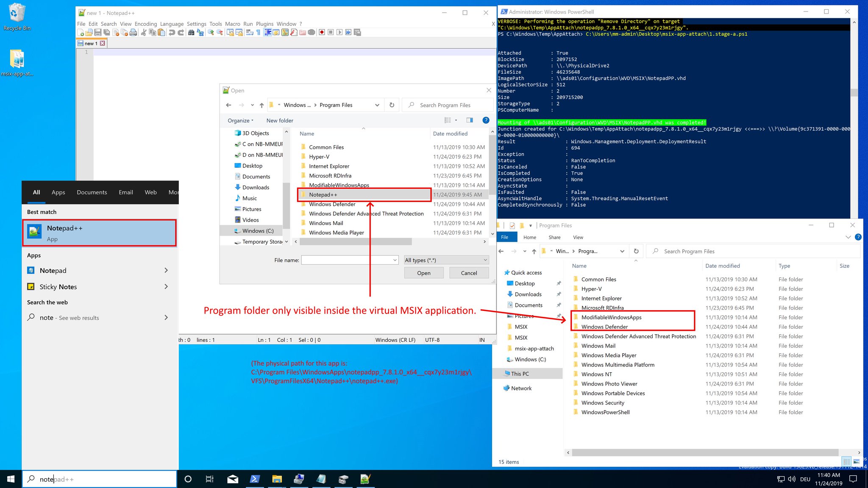Screen dimensions: 868x488
Task: Open the 'All types (*.*)' file type dropdown
Action: [446, 260]
